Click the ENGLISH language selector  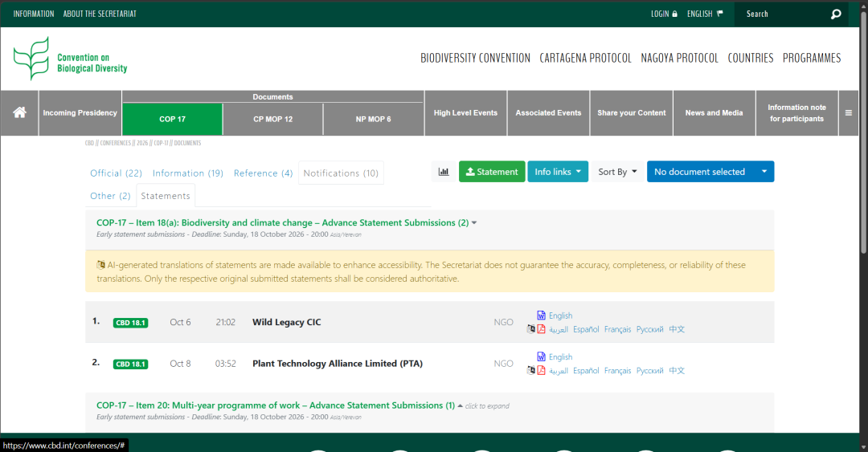coord(705,14)
